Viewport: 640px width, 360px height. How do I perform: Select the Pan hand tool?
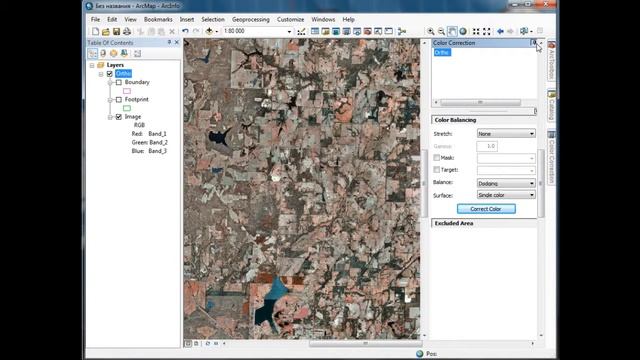pos(452,31)
